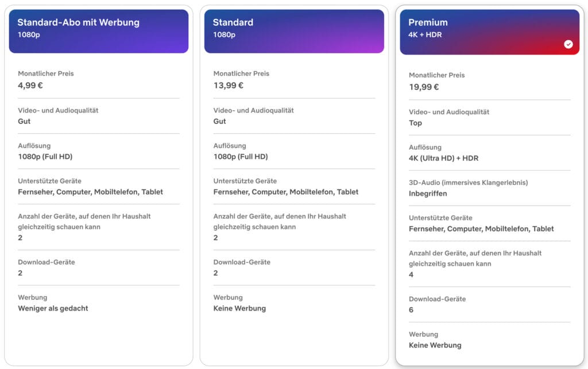588x369 pixels.
Task: Select the Standard plan card
Action: [x=294, y=184]
